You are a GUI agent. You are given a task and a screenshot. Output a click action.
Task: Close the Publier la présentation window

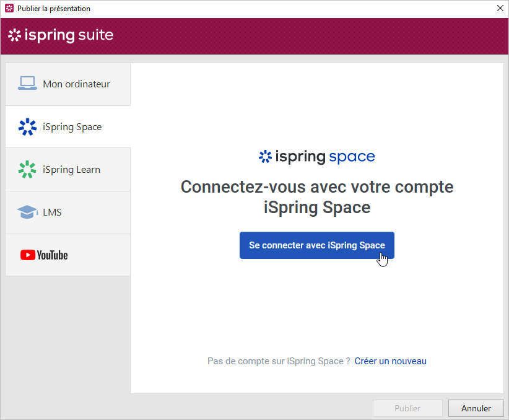[500, 9]
